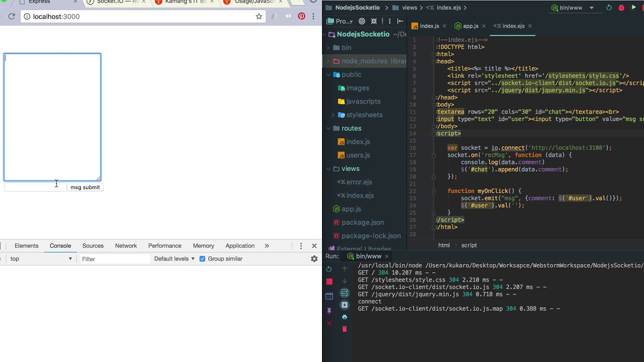Click the console Filter field
Screen dimensions: 644x362
tap(115, 259)
